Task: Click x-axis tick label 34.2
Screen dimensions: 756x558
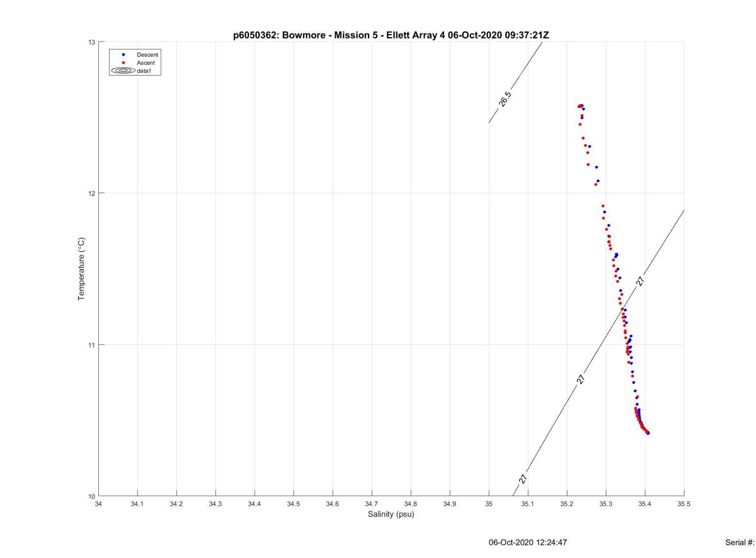Action: coord(176,504)
